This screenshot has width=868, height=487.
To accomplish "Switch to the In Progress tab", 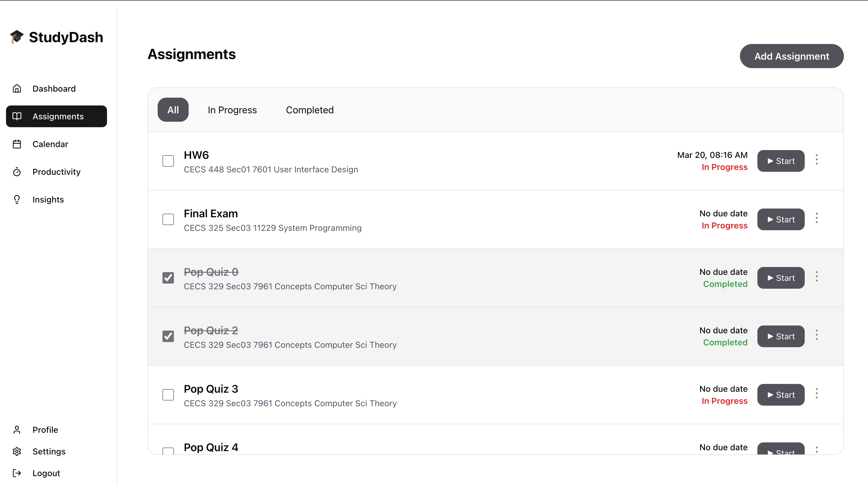I will tap(232, 110).
